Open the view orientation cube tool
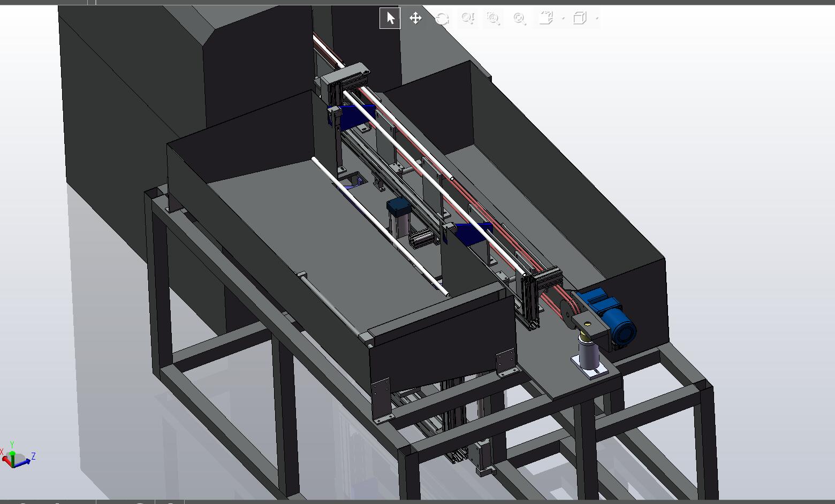 tap(545, 18)
